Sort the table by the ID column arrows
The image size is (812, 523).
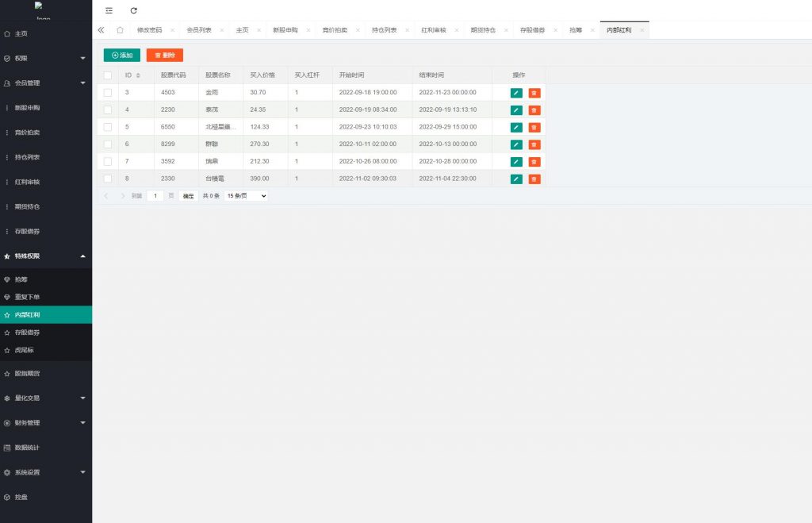click(x=138, y=75)
